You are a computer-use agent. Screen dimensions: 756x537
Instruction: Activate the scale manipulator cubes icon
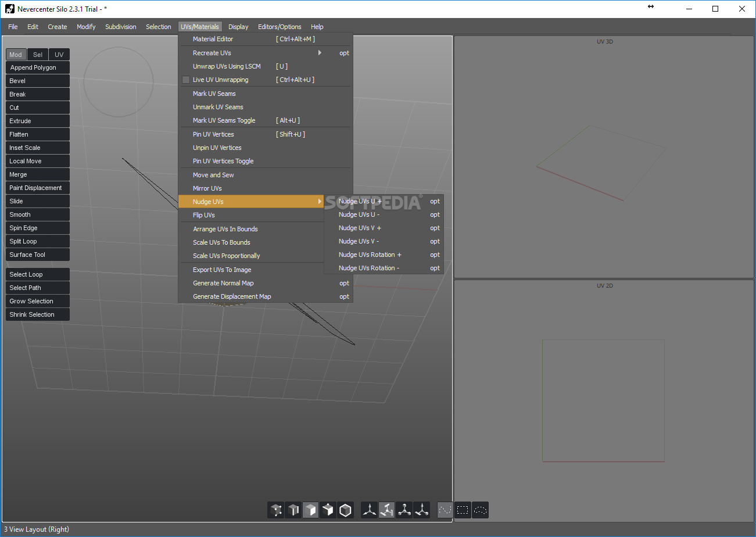click(x=404, y=510)
